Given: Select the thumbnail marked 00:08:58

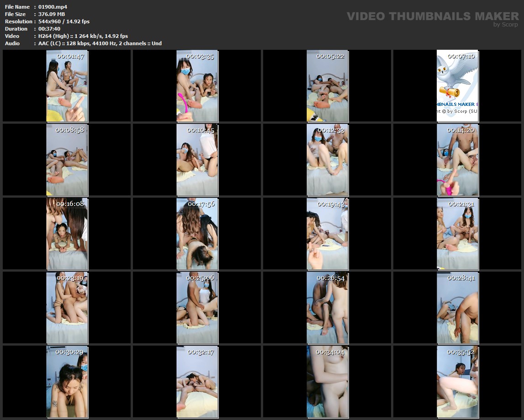Looking at the screenshot, I should (67, 160).
